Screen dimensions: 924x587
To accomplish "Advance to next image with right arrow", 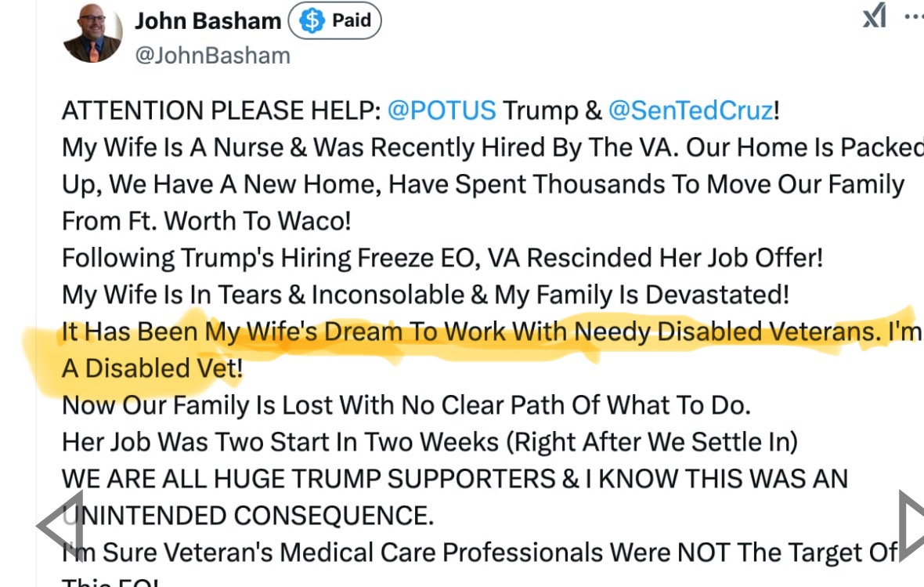I will [911, 525].
